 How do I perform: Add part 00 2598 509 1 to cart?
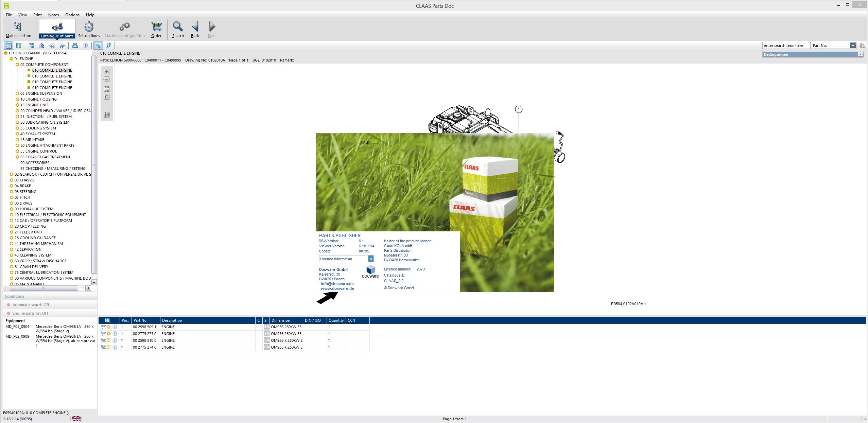[x=103, y=327]
